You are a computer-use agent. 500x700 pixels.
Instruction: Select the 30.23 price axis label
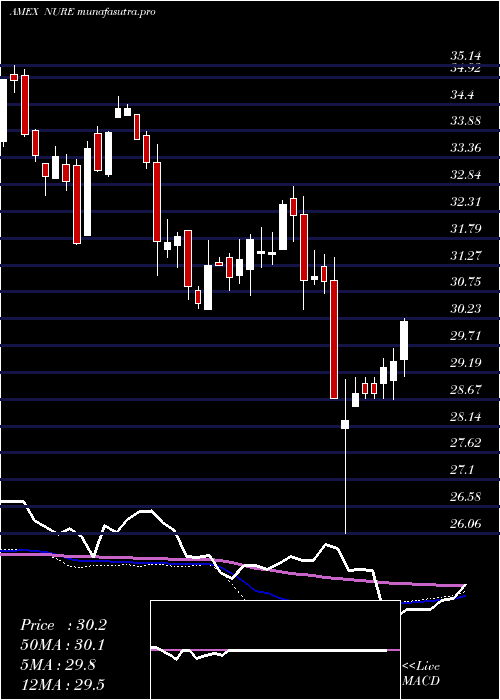click(x=466, y=308)
